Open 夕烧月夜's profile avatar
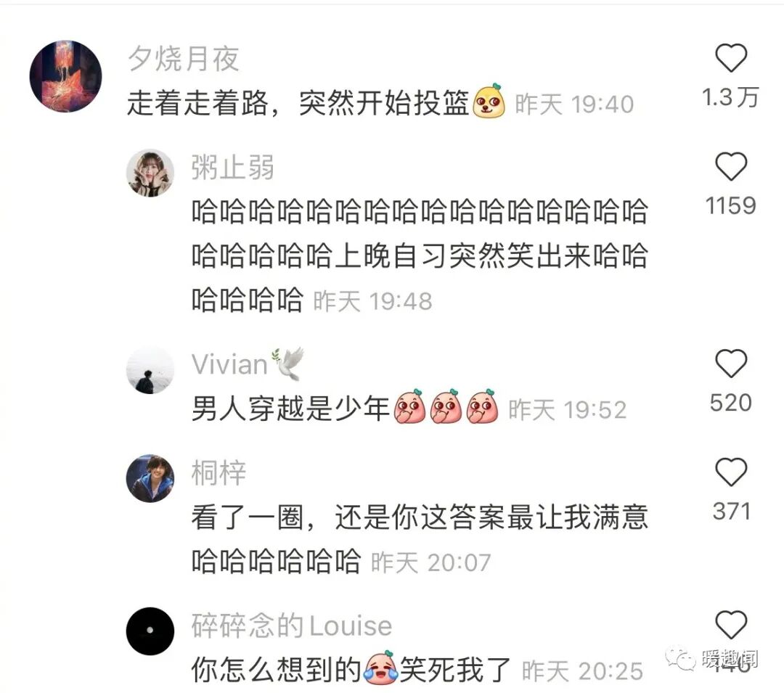 [x=65, y=76]
